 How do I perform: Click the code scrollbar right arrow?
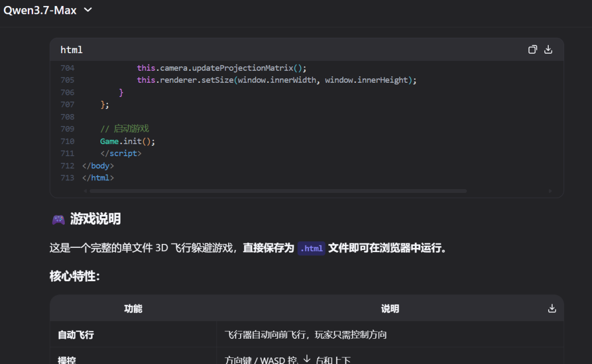[550, 191]
